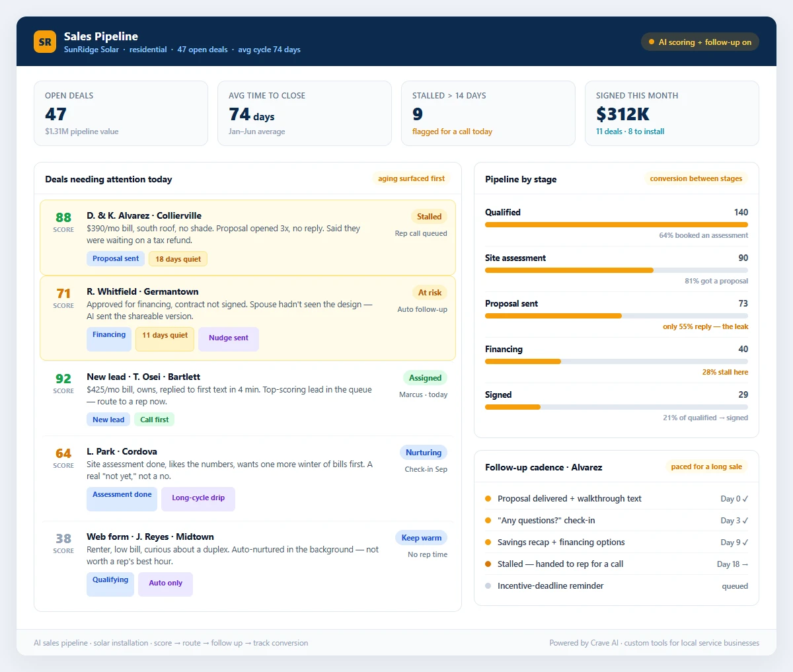Screen dimensions: 793x672
Task: Click the AI scoring + follow-up on pill
Action: tap(700, 42)
